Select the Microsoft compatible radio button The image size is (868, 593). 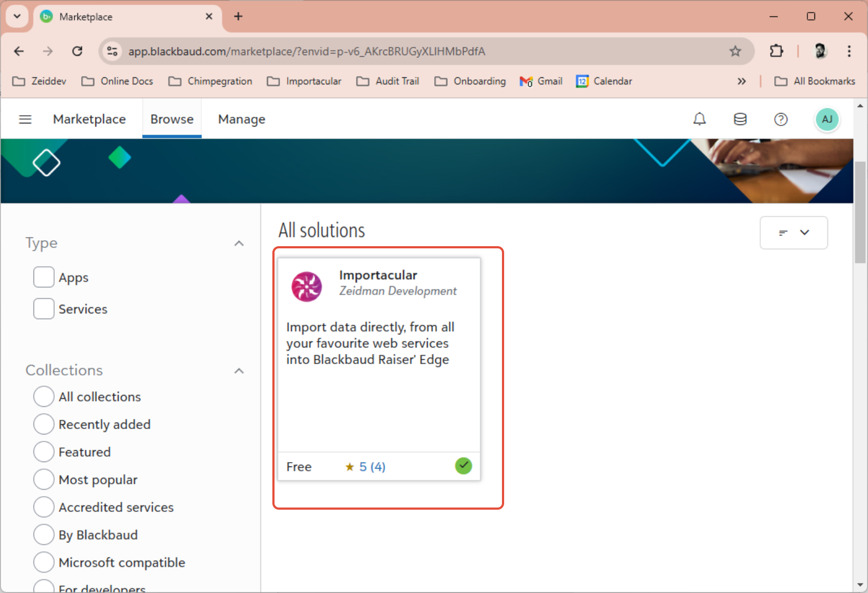pyautogui.click(x=44, y=562)
